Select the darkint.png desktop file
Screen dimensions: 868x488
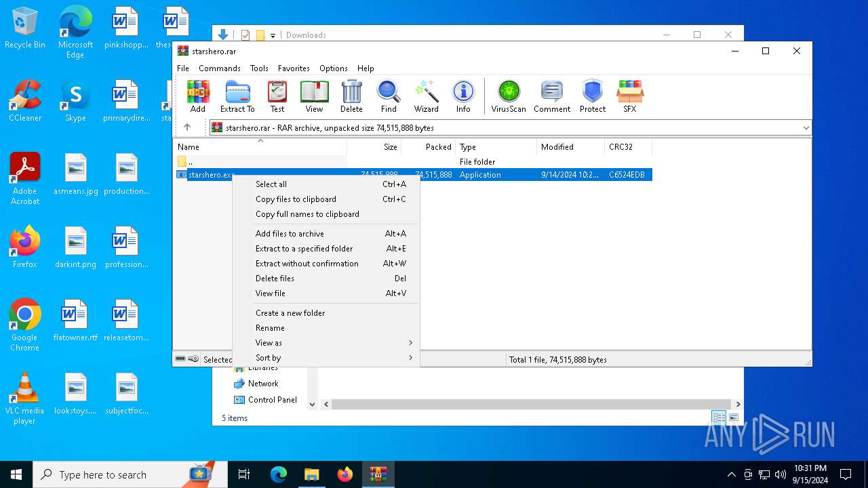[x=76, y=248]
